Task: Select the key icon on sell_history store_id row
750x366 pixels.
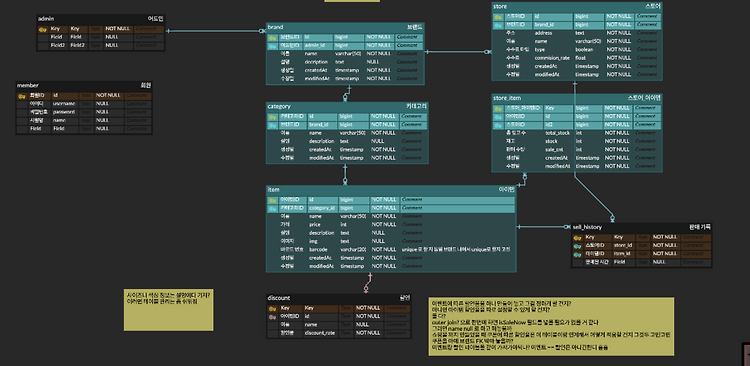Action: coord(577,245)
